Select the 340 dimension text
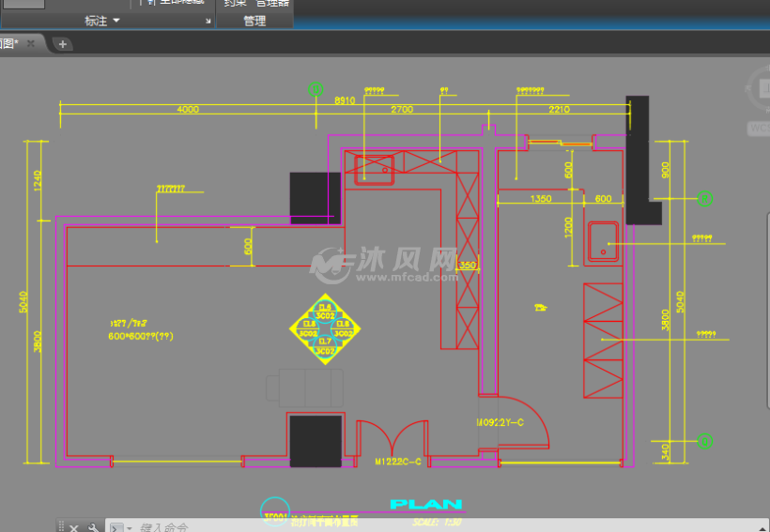 click(x=666, y=452)
